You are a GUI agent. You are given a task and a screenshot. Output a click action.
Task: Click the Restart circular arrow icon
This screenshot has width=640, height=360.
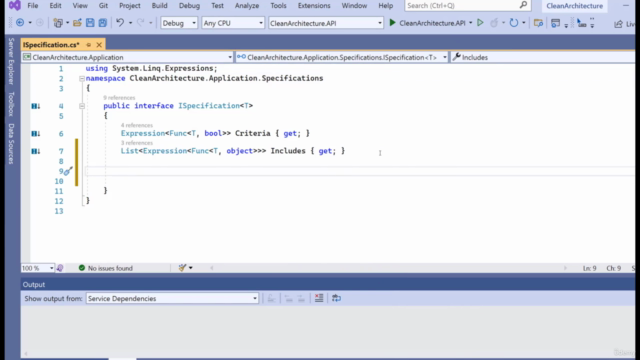pos(514,23)
